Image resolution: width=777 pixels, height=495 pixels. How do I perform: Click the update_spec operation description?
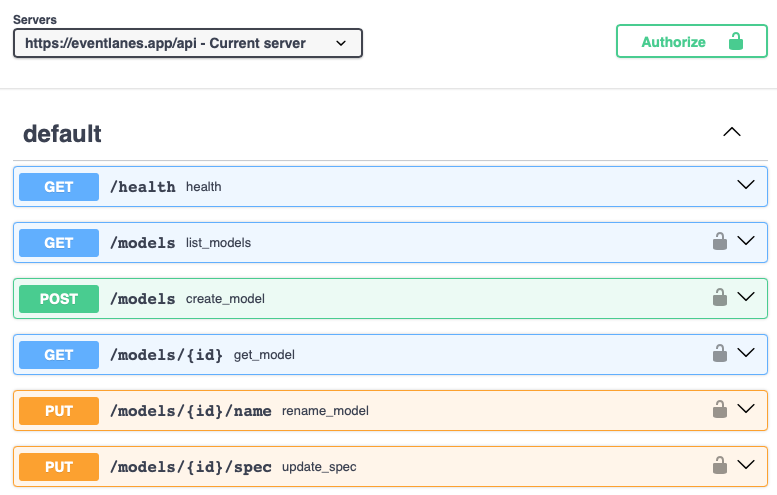point(319,467)
